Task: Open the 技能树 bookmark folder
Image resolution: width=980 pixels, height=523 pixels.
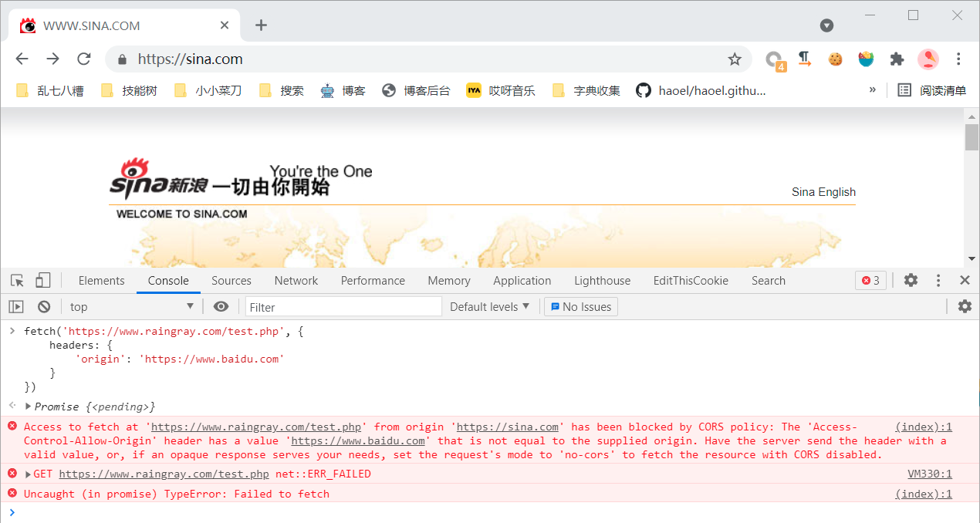Action: pos(129,90)
